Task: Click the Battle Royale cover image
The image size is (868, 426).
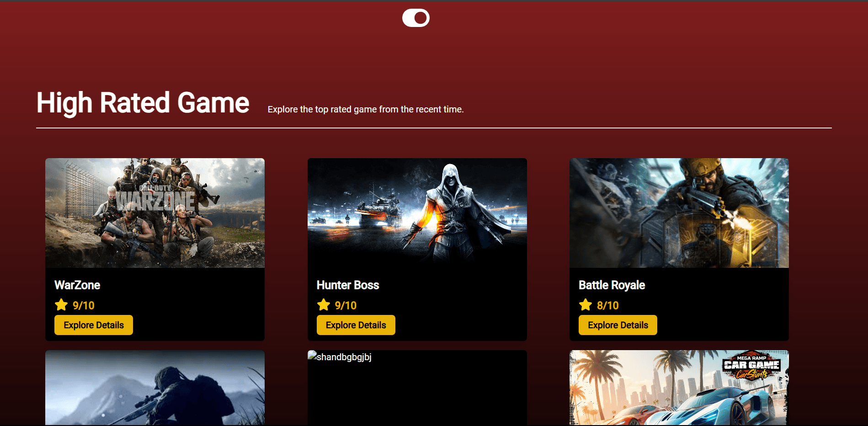Action: [679, 213]
